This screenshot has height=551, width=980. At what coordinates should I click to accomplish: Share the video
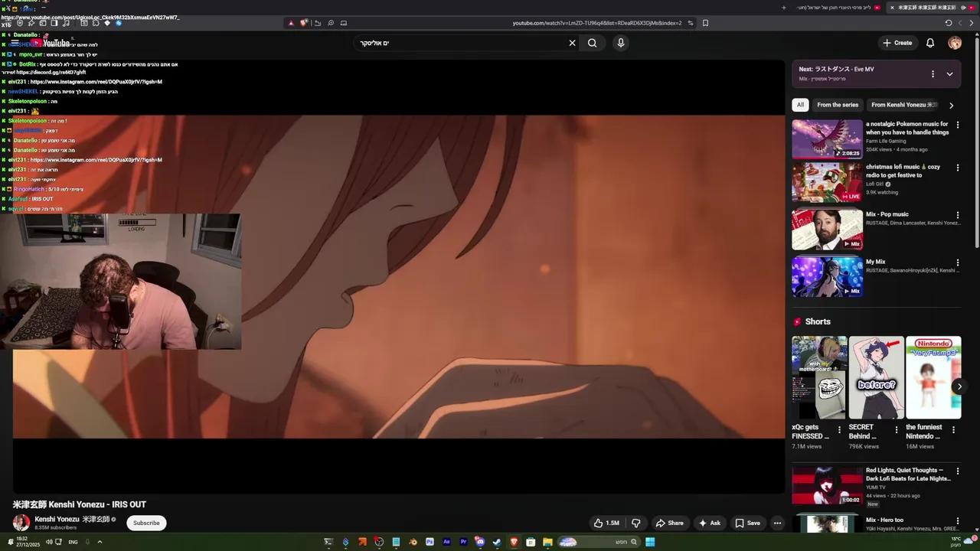point(670,523)
